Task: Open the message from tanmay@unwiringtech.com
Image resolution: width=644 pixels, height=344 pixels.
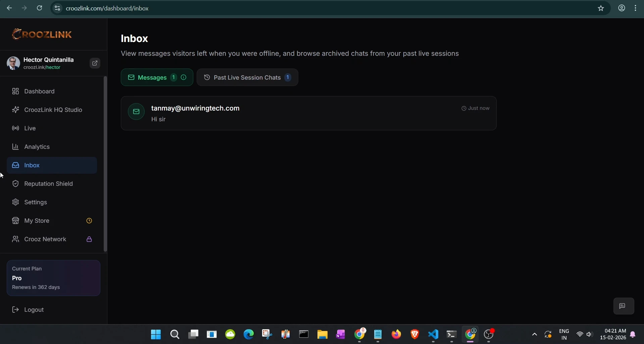Action: click(308, 113)
